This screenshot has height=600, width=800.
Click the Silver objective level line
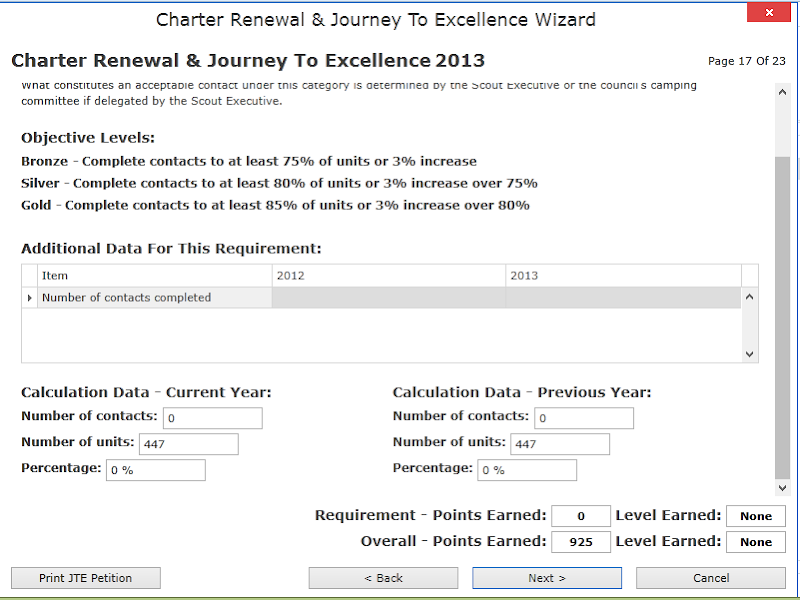tap(279, 183)
